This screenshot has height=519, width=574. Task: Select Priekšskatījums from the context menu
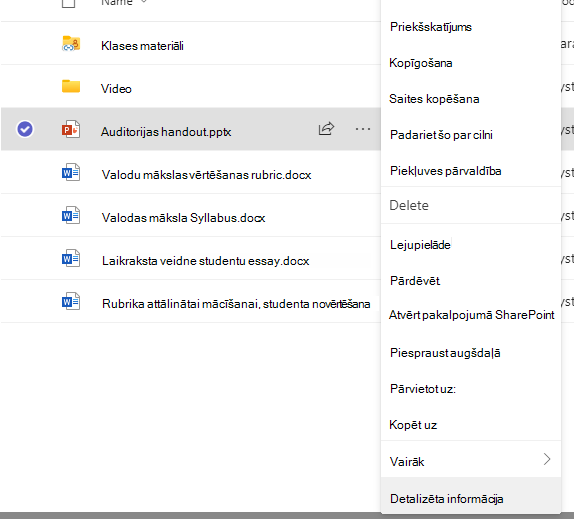tap(431, 27)
